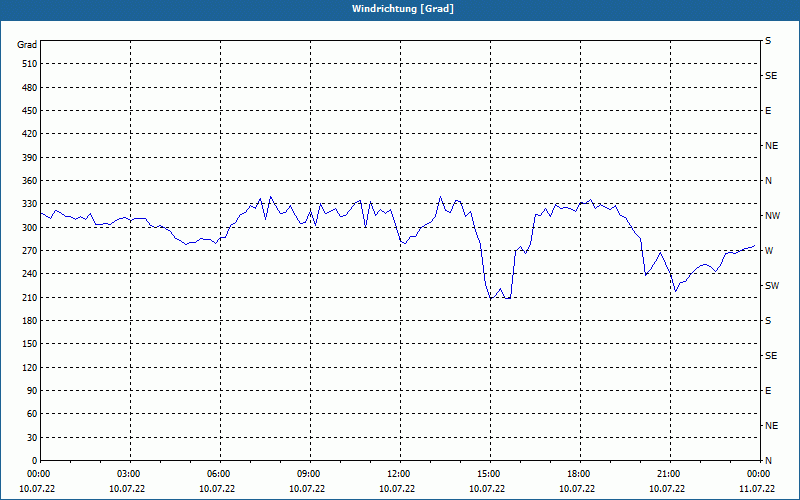Click the y-axis value '120'

[30, 367]
